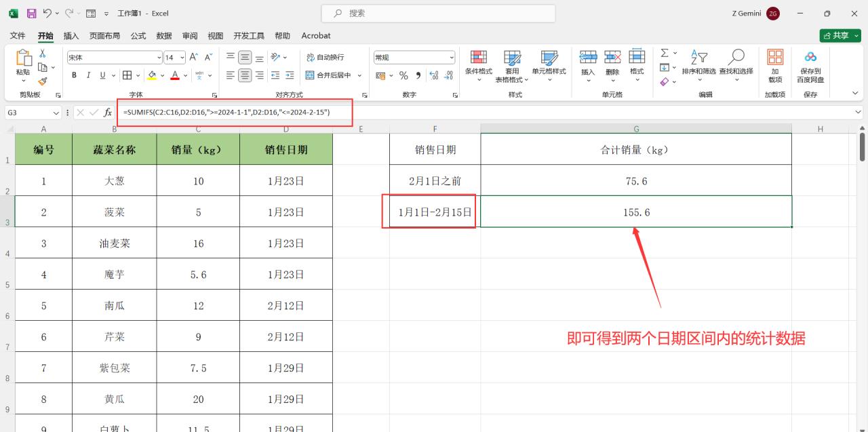Expand the formula bar chevron
This screenshot has height=432, width=868.
[x=859, y=112]
